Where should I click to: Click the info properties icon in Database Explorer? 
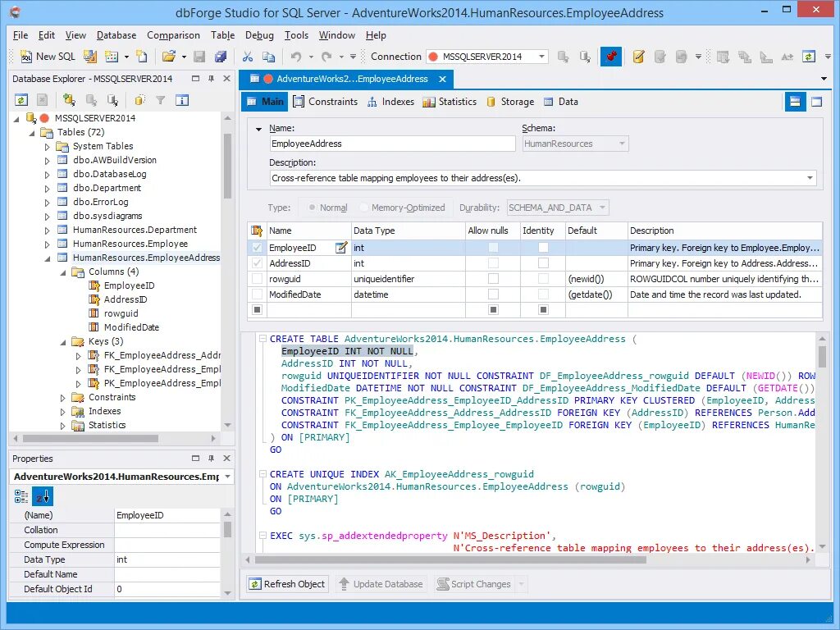click(182, 99)
